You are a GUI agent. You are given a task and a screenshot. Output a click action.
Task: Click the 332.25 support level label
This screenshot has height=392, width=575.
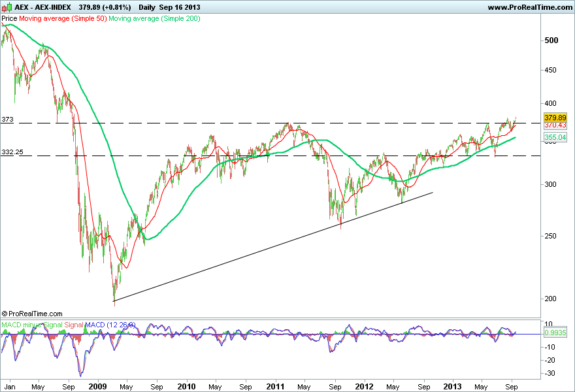12,152
